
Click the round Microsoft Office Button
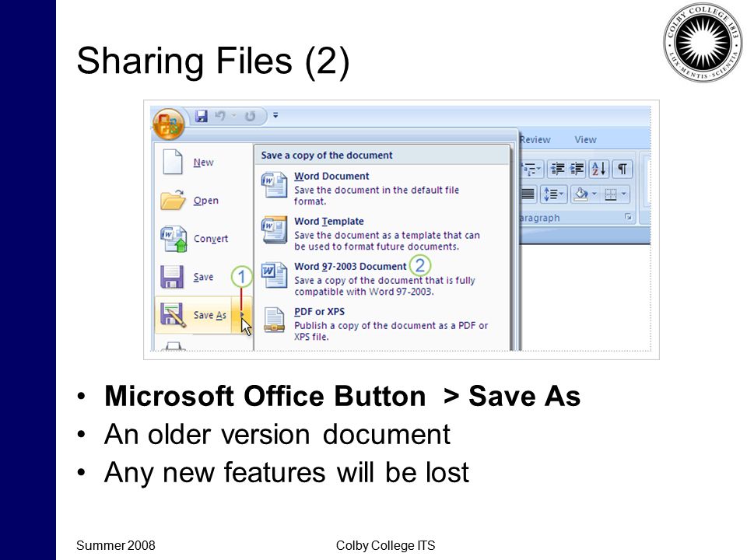point(169,124)
